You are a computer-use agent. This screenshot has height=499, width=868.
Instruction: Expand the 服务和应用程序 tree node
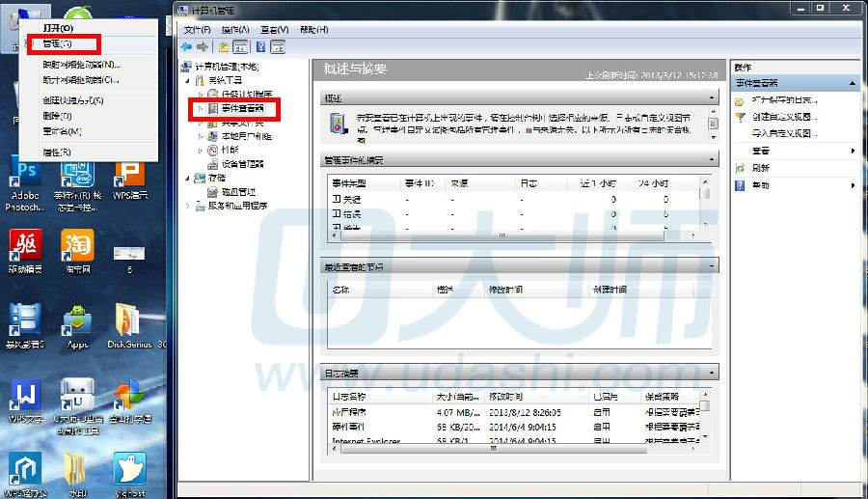pos(187,206)
